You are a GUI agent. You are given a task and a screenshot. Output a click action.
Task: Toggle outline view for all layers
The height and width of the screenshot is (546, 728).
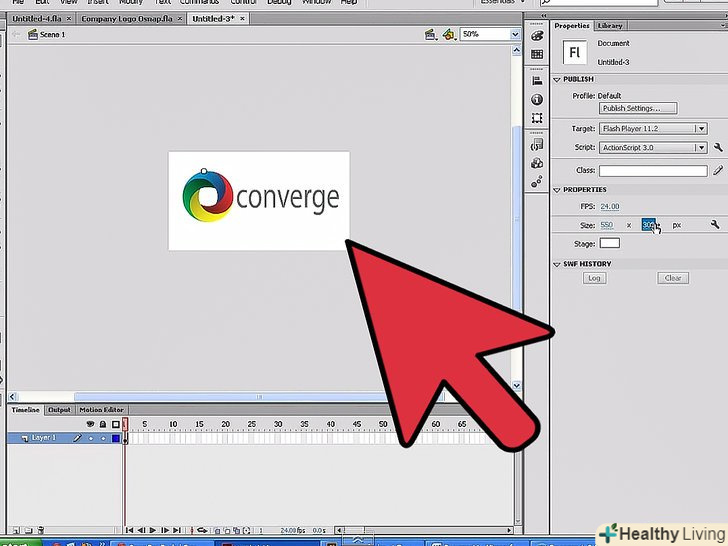tap(115, 424)
